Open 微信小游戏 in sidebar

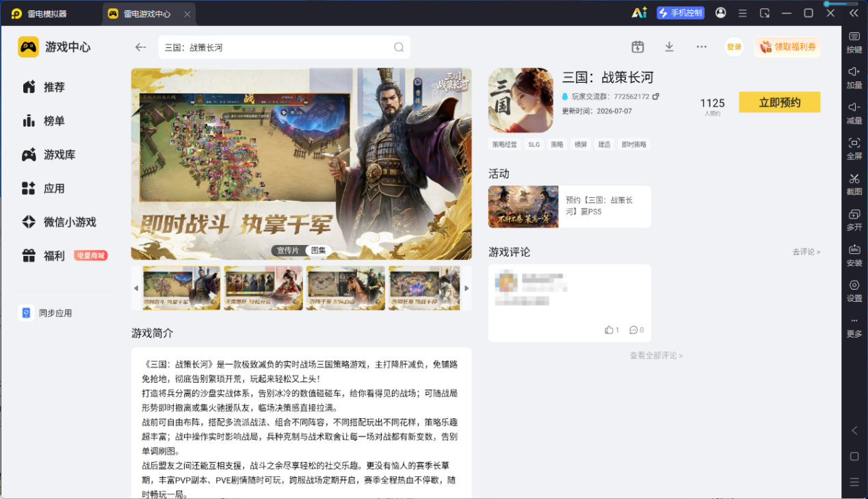(x=60, y=222)
